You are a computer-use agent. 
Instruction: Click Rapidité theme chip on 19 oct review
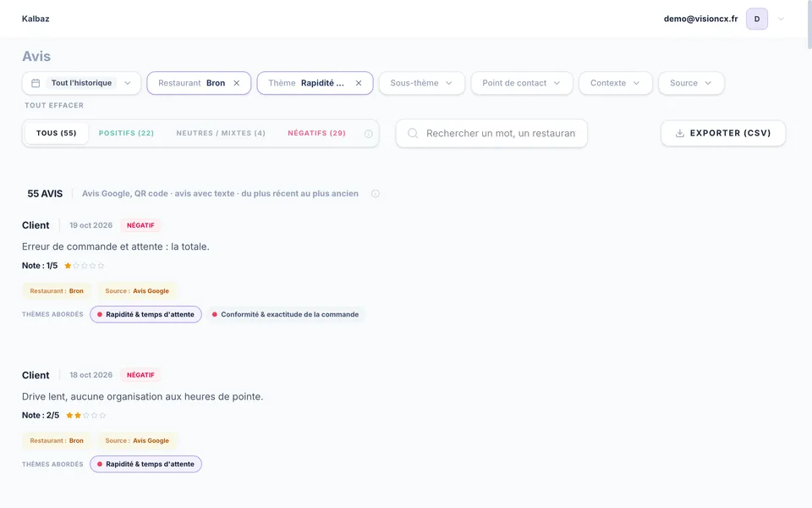(145, 314)
